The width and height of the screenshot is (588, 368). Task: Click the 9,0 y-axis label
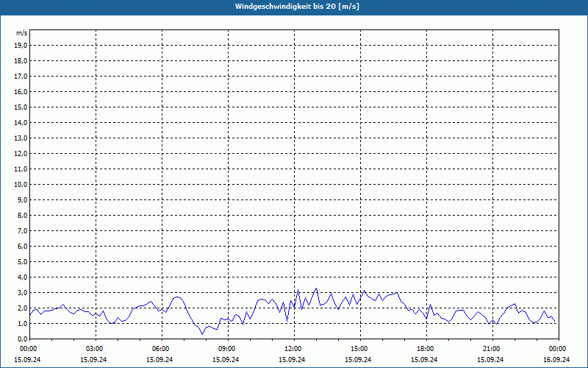(22, 199)
